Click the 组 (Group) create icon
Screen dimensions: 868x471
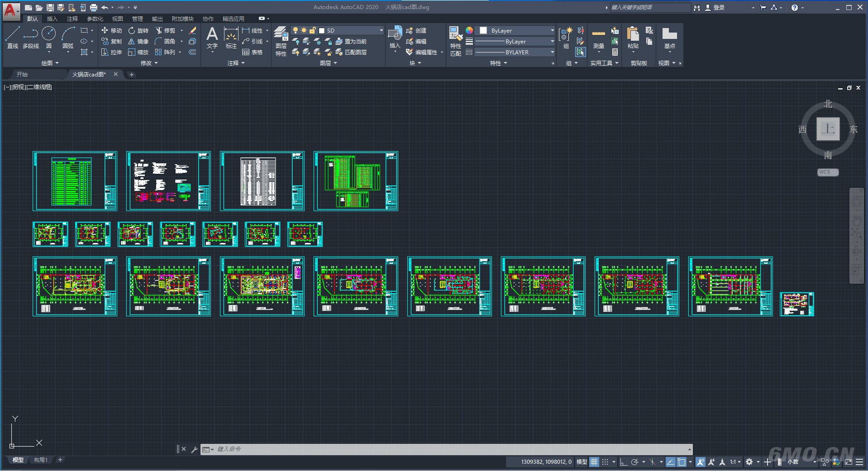point(566,37)
